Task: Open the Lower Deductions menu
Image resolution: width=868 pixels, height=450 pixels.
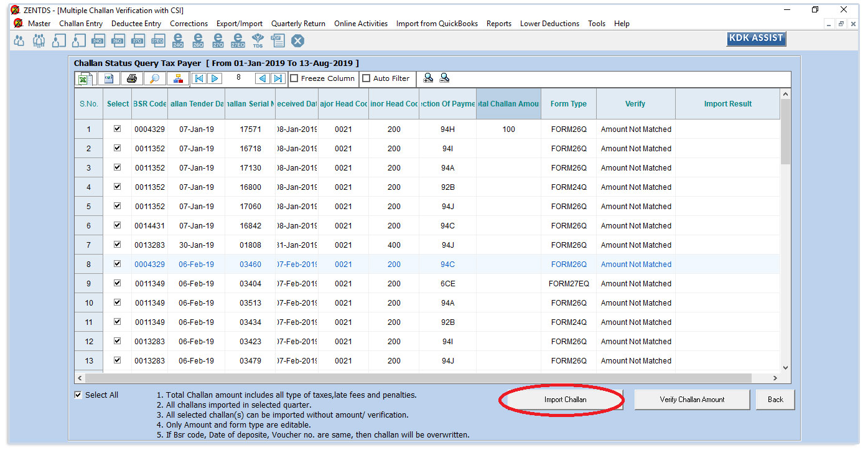Action: 549,24
